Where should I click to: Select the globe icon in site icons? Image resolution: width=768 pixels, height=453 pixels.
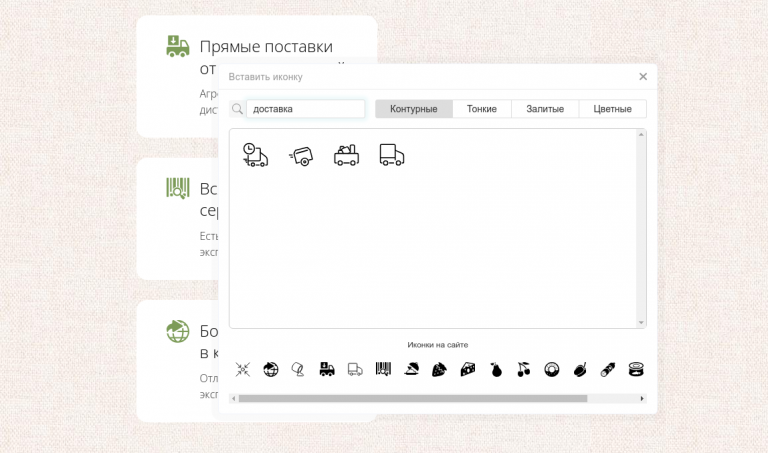(x=270, y=370)
